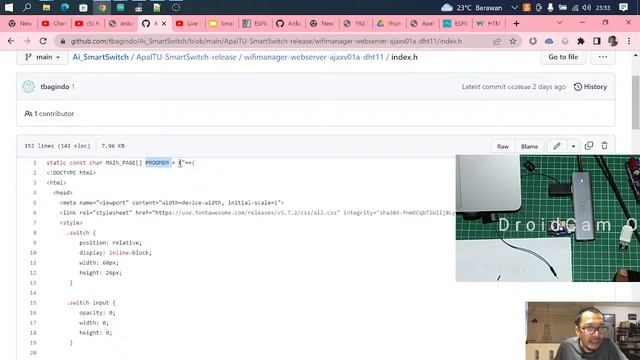Click the page vertical scrollbar
Image resolution: width=640 pixels, height=360 pixels.
pos(636,102)
